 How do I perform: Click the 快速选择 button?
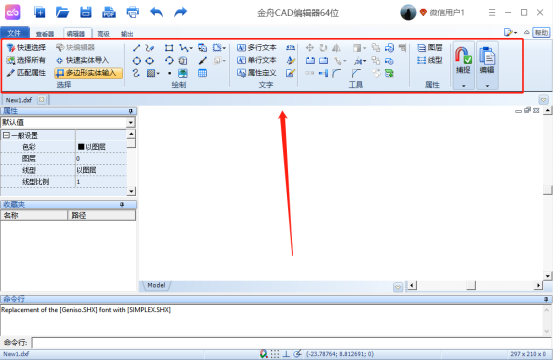pyautogui.click(x=26, y=47)
